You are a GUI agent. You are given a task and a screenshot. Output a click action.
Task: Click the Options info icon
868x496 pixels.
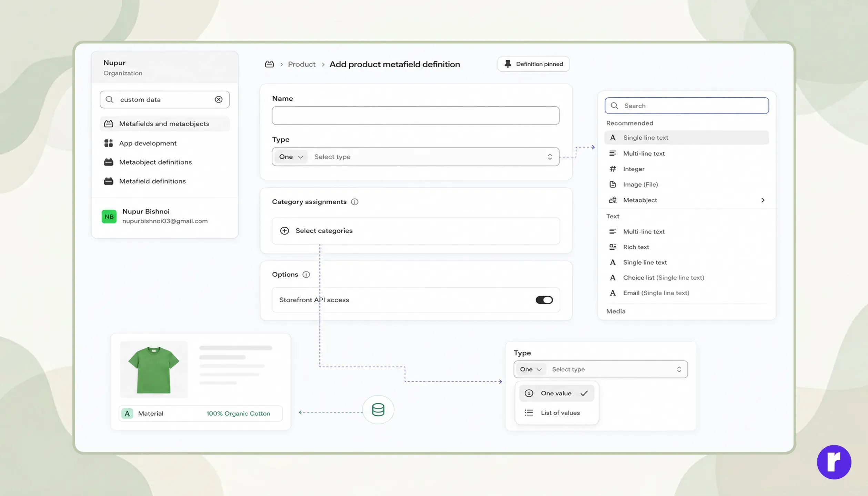click(x=306, y=275)
